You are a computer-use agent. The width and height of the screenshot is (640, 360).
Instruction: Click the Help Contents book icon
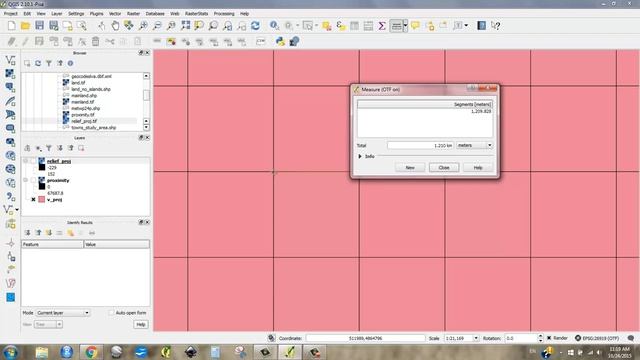tap(482, 26)
